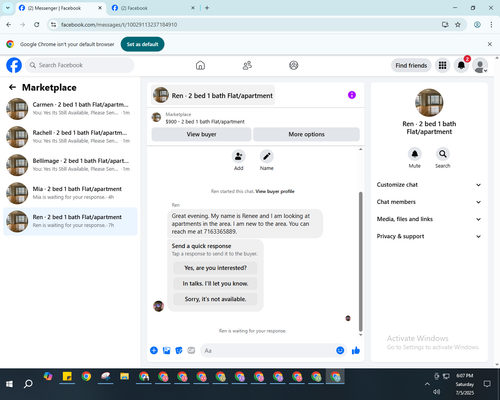
Task: Open the Chrome profile icon
Action: click(x=477, y=25)
